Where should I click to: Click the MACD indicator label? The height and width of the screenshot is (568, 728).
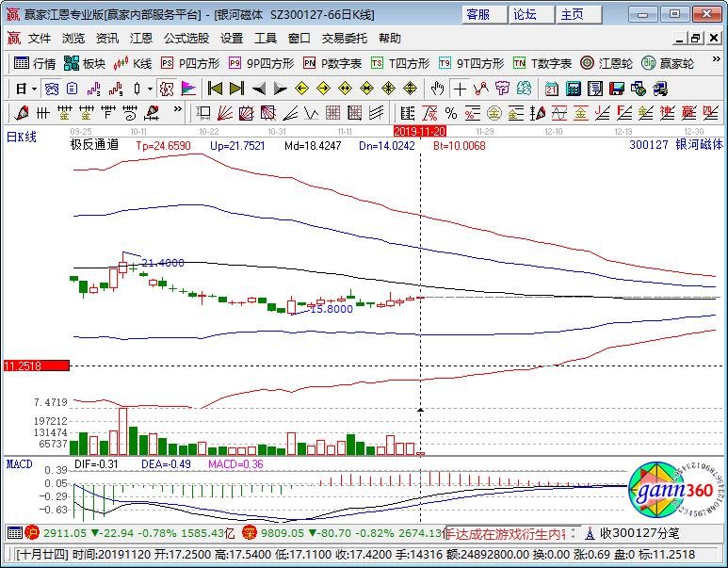pos(19,464)
